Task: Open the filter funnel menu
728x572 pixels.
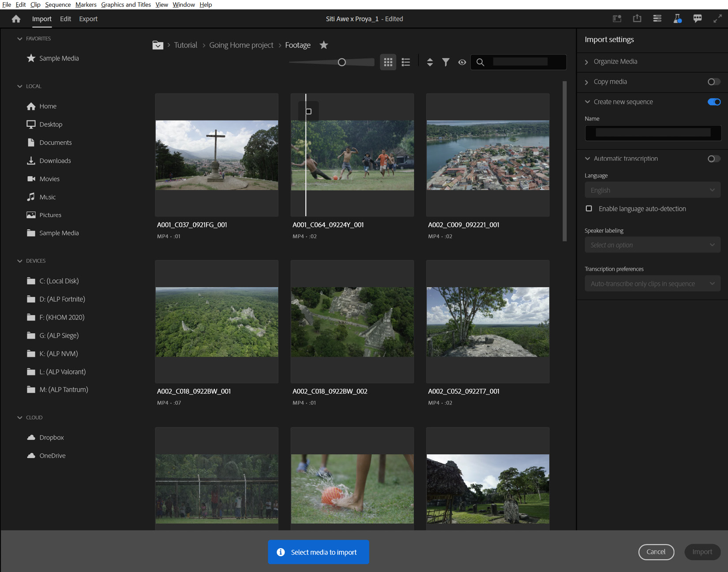Action: (446, 62)
